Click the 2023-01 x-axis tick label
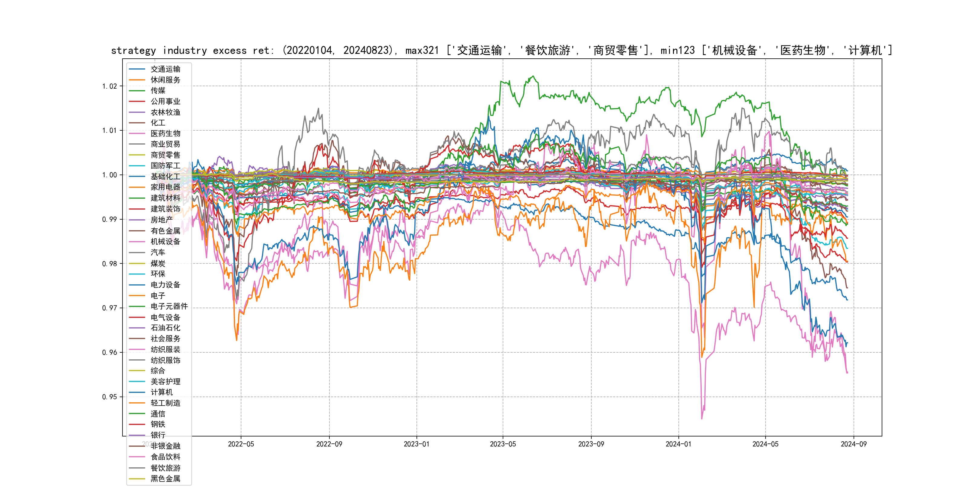Screen dimensions: 980x490 (416, 444)
